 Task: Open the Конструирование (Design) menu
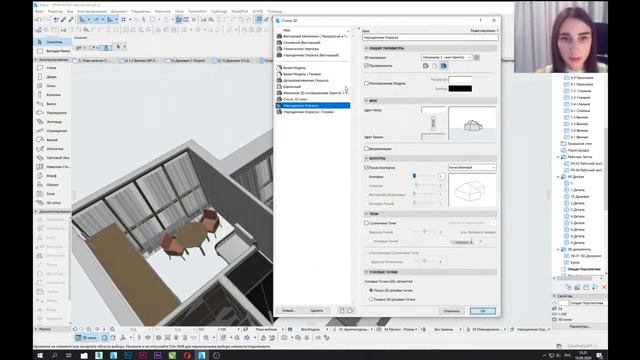pos(91,11)
